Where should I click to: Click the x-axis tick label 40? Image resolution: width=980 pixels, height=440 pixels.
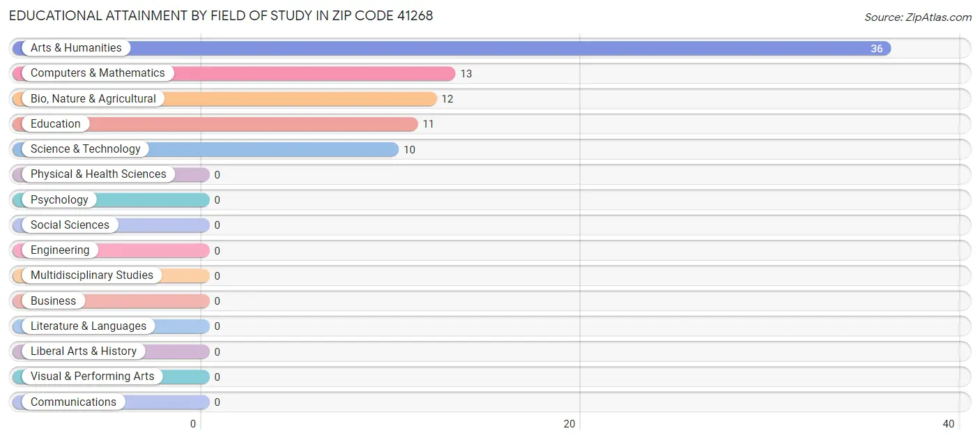coord(949,424)
